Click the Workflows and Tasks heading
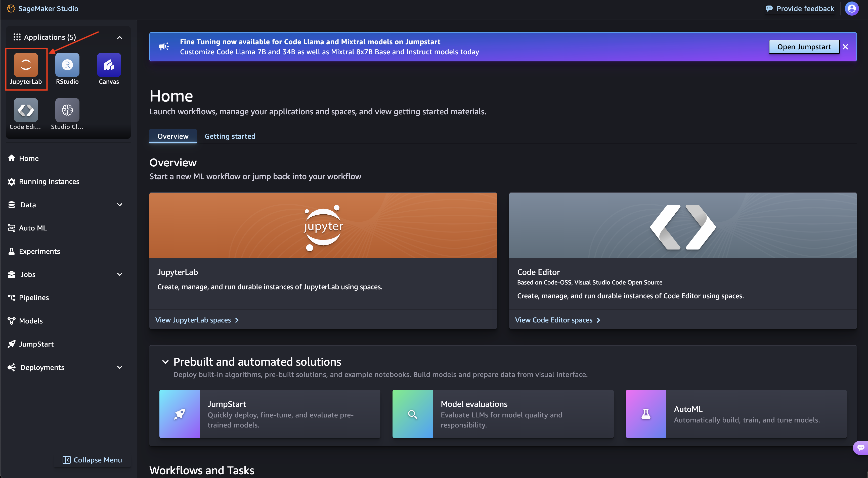 tap(202, 470)
